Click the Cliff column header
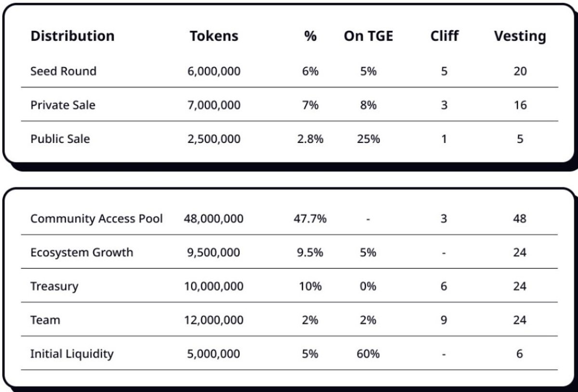This screenshot has height=392, width=578. pos(444,36)
